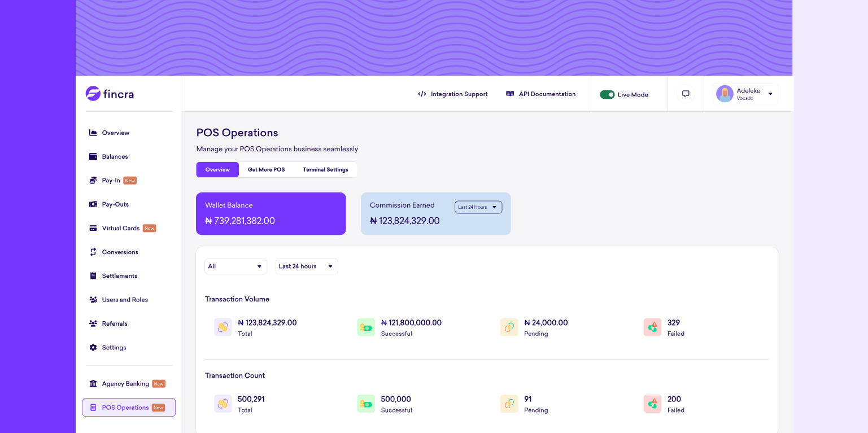Screen dimensions: 868x433
Task: Click the 500,000 successful count value
Action: point(396,399)
